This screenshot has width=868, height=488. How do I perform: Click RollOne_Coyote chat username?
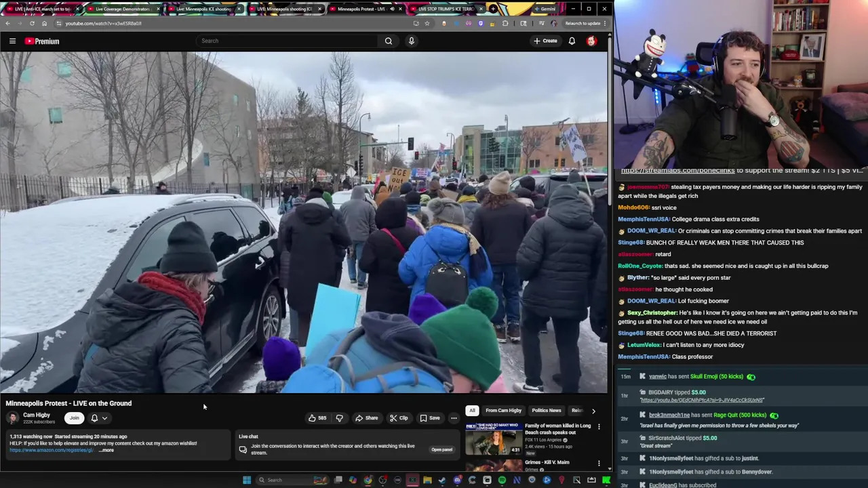[639, 266]
